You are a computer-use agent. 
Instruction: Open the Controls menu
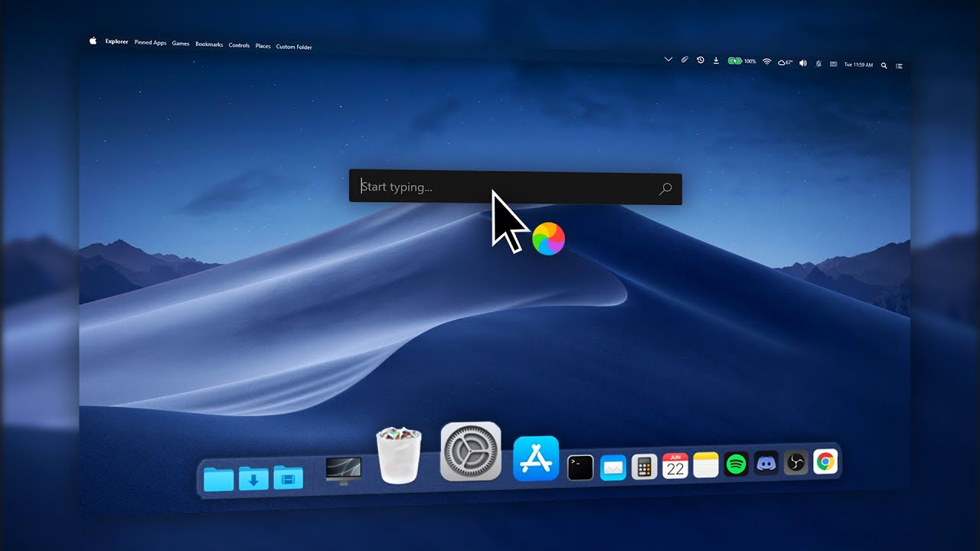point(239,45)
